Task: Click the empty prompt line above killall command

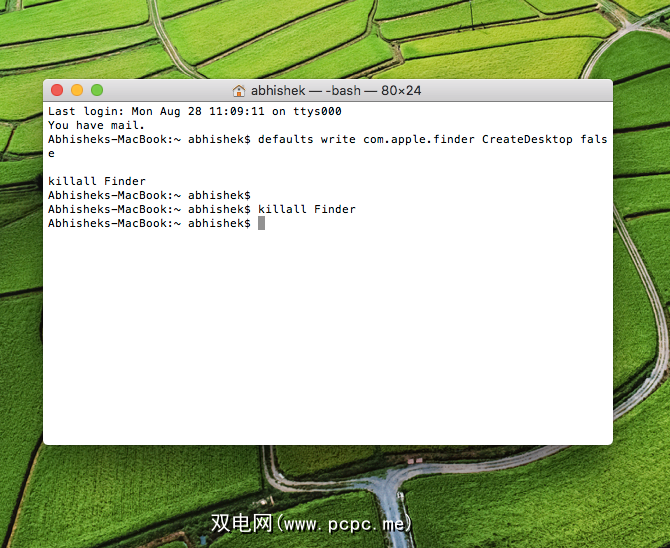Action: coord(148,195)
